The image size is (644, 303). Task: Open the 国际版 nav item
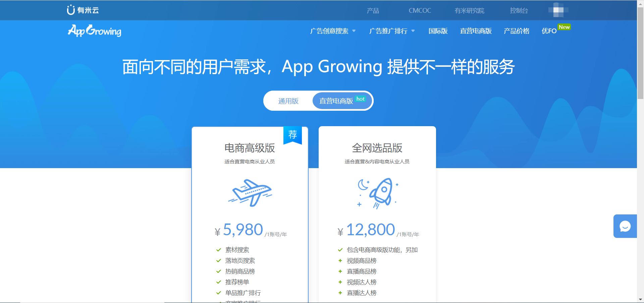438,31
